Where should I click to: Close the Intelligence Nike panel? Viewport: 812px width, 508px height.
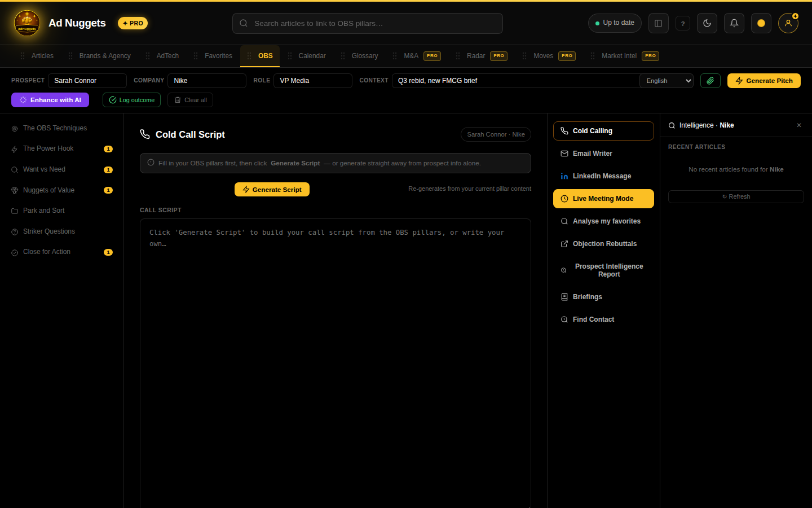point(799,125)
